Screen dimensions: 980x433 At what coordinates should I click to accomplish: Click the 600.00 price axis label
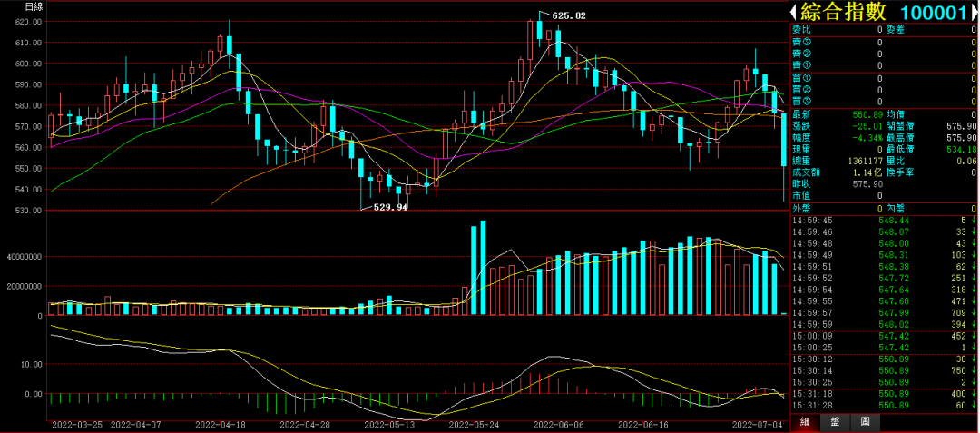29,64
